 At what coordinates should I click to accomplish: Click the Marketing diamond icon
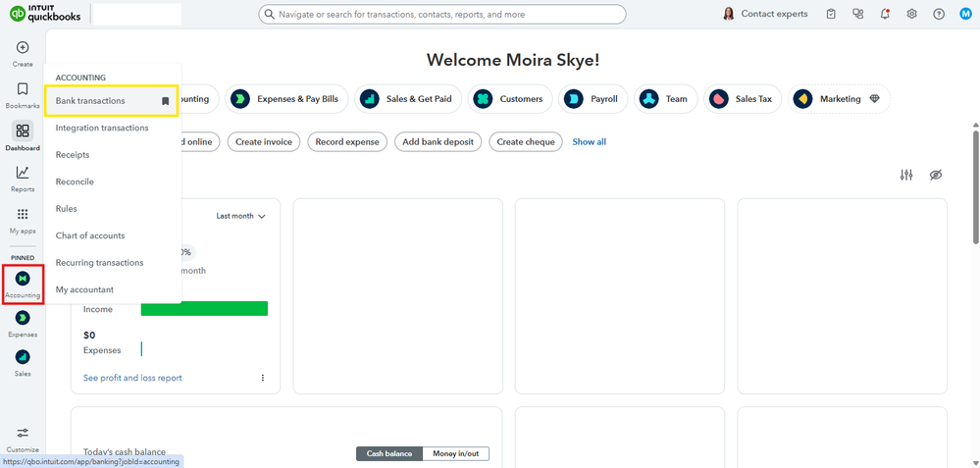874,99
